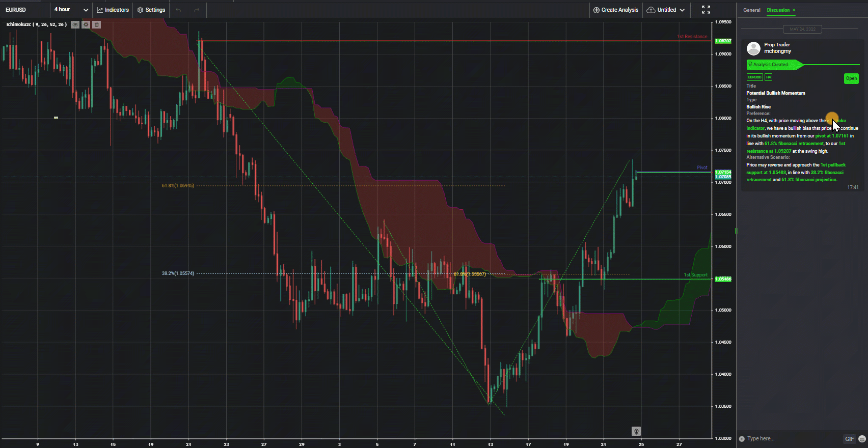Click the EURUSD symbol selector
The image size is (868, 448).
click(16, 10)
